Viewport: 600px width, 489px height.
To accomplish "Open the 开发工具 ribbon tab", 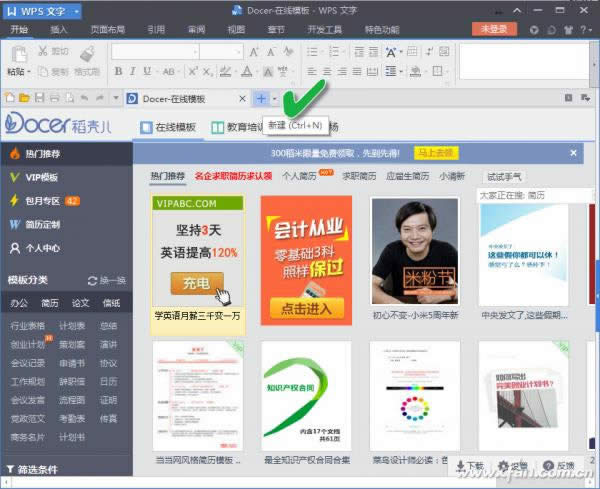I will coord(325,29).
